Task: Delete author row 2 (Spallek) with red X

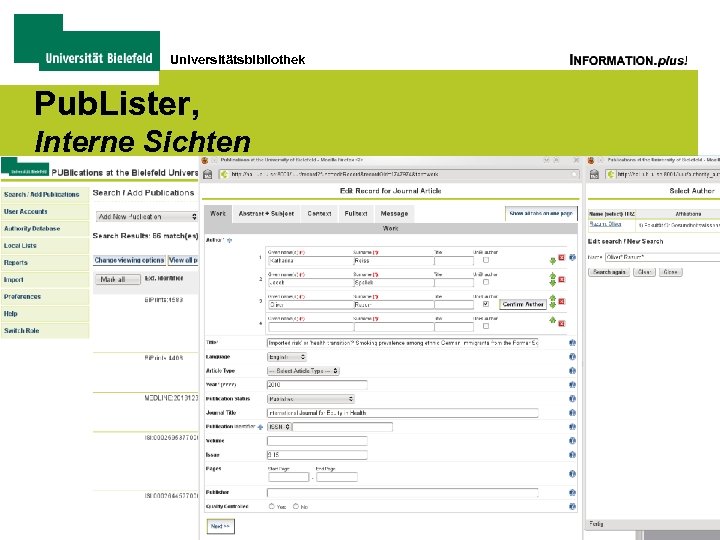Action: (x=561, y=279)
